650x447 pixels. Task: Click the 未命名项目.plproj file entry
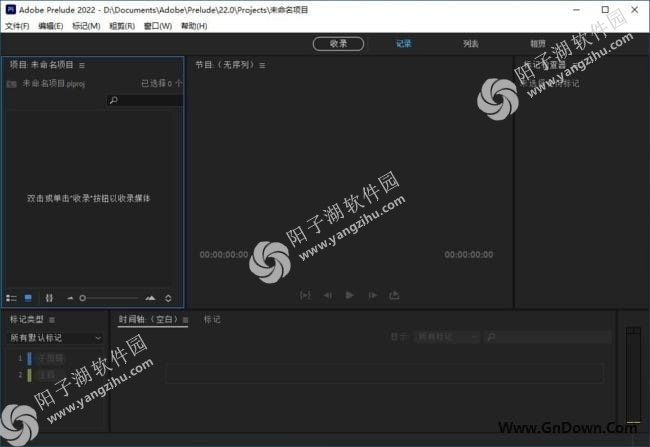tap(53, 84)
